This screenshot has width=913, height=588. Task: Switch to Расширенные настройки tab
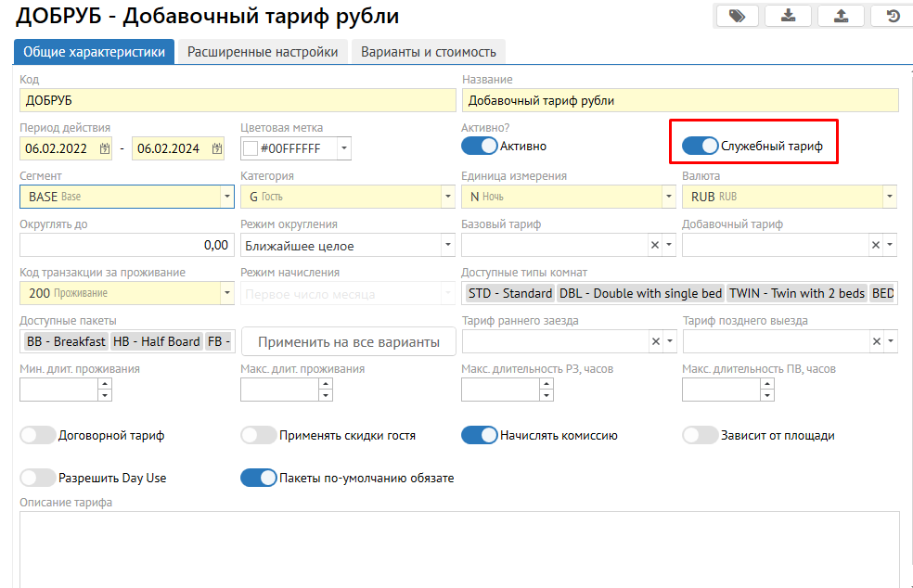263,52
